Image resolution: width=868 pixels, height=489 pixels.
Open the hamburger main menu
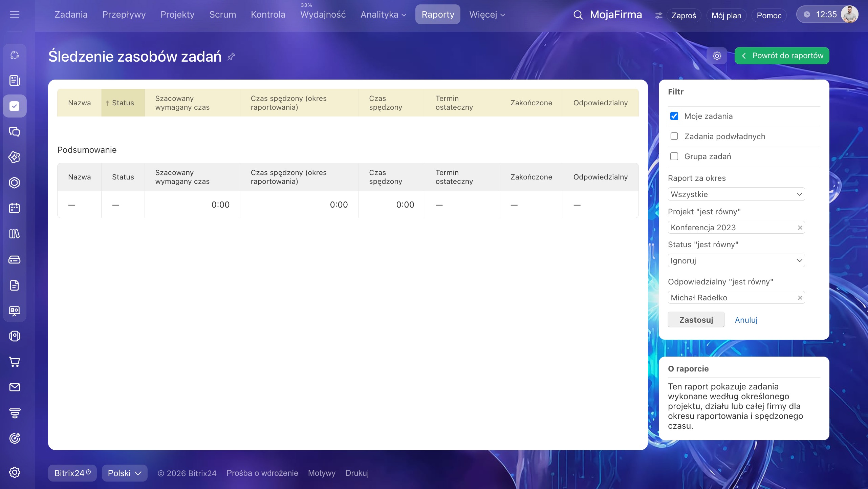[15, 15]
